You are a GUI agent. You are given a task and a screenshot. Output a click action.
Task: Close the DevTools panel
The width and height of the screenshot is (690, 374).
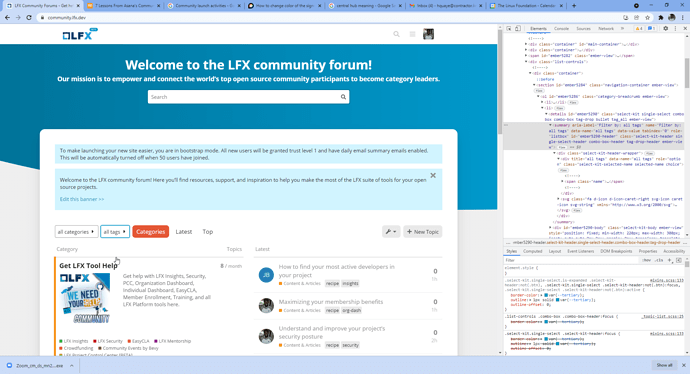point(685,29)
